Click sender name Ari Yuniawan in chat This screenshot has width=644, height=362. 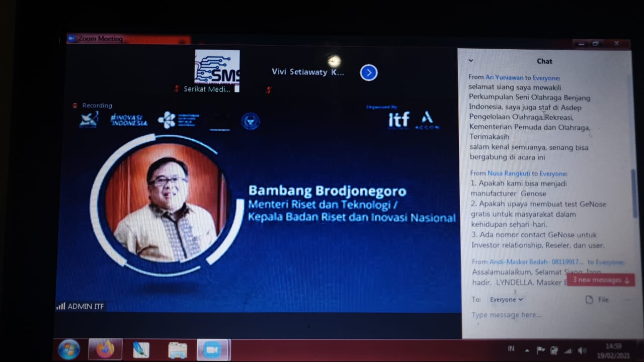504,77
